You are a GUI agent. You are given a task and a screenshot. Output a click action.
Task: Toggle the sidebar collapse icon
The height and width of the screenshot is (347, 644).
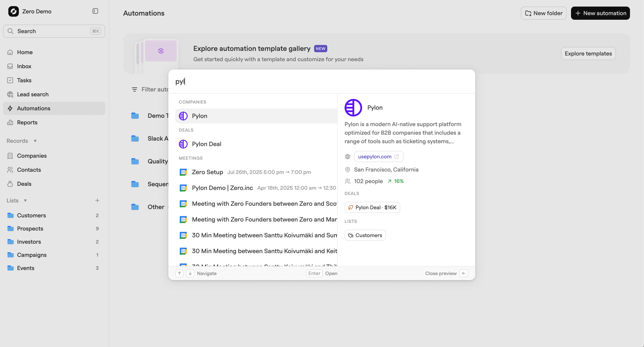coord(95,11)
